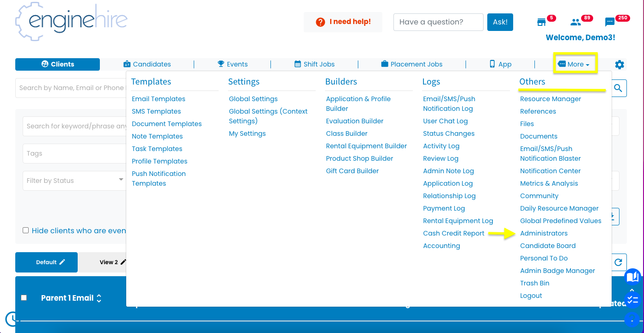Tick the select-all checkbox in table header

24,298
